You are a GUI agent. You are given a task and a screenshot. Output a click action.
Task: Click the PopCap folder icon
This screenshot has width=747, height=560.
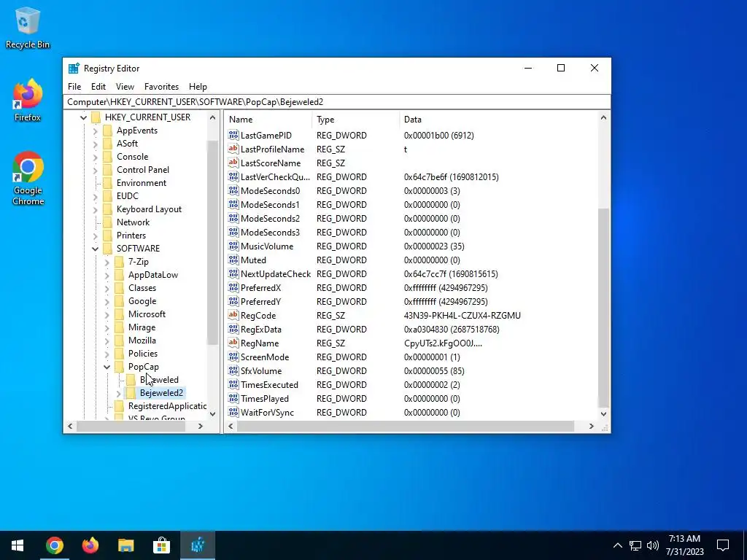click(x=119, y=367)
